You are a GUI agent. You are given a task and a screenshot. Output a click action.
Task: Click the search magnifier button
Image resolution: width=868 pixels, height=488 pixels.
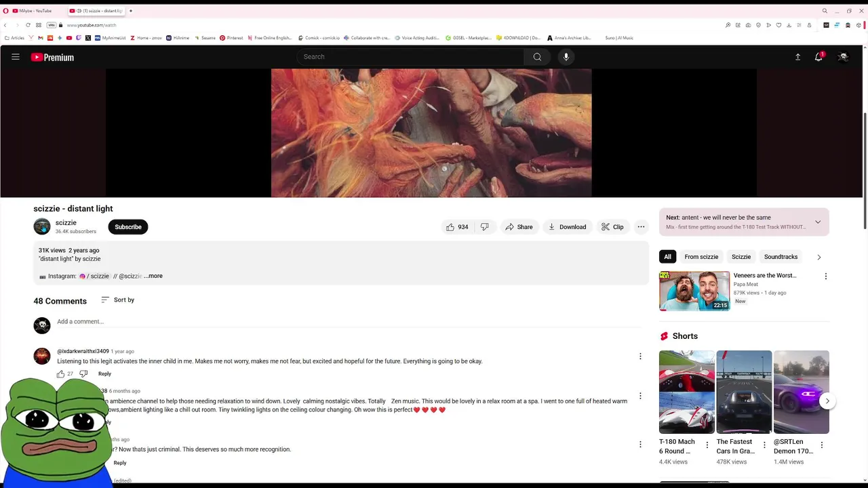point(537,57)
